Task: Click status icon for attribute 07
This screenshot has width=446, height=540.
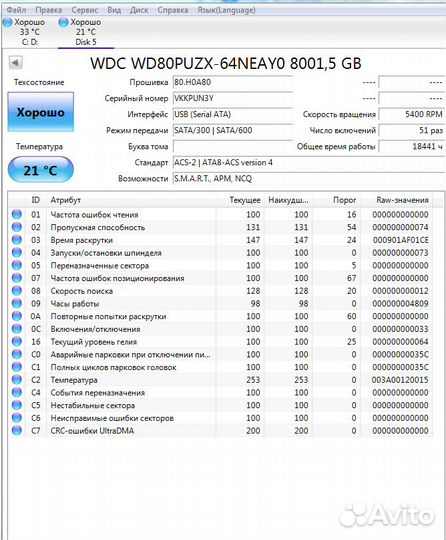Action: (x=17, y=278)
